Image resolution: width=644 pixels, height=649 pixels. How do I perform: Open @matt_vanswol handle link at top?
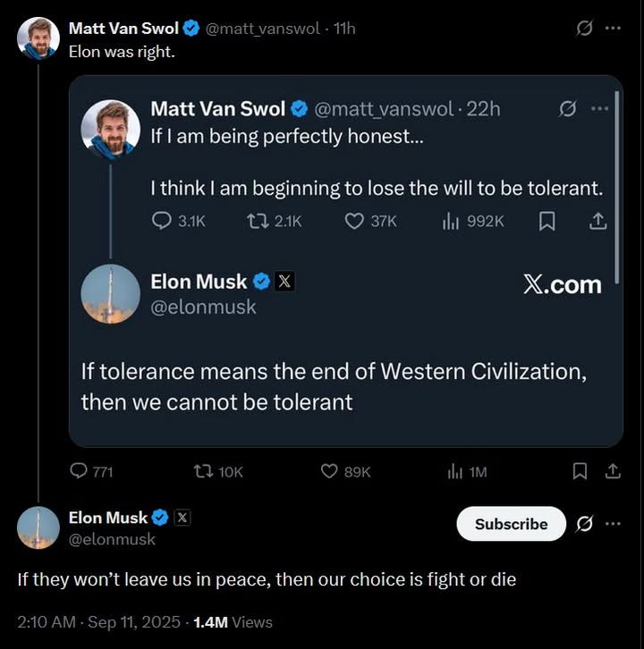click(264, 28)
